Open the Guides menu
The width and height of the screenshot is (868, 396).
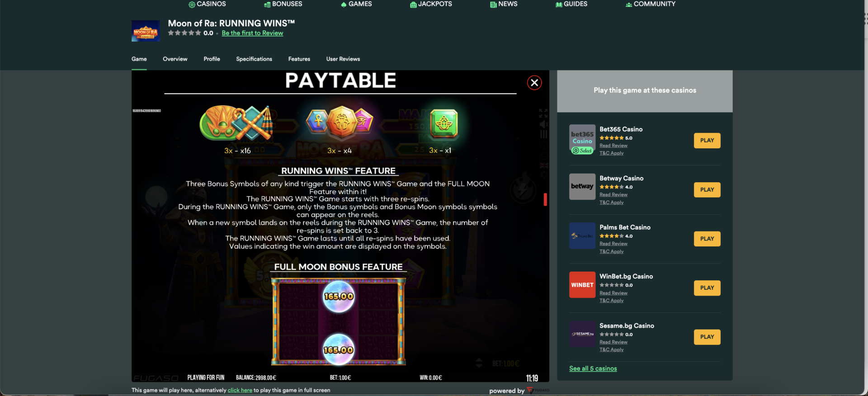click(571, 4)
